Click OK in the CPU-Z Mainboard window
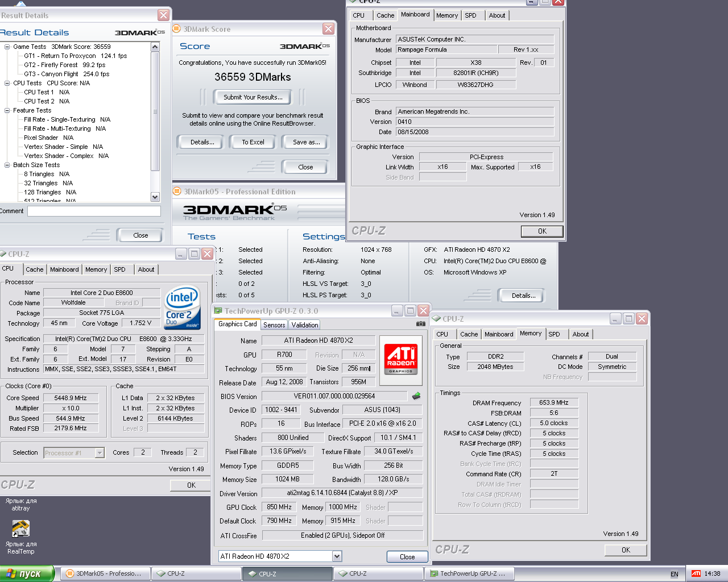The height and width of the screenshot is (582, 728). (542, 231)
